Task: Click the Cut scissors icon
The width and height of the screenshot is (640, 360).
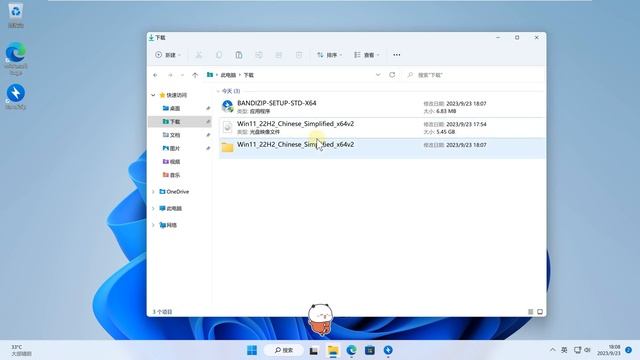Action: [x=199, y=55]
